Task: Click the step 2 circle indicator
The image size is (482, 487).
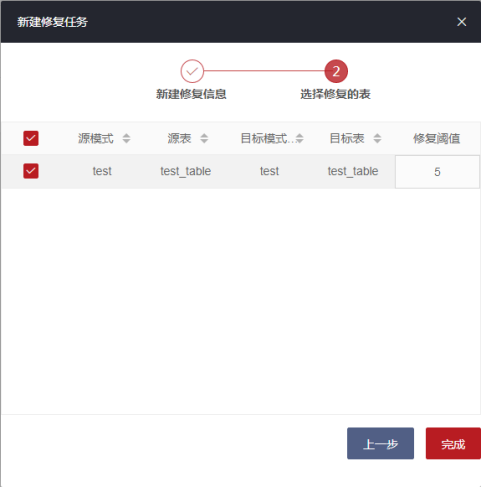Action: point(336,71)
